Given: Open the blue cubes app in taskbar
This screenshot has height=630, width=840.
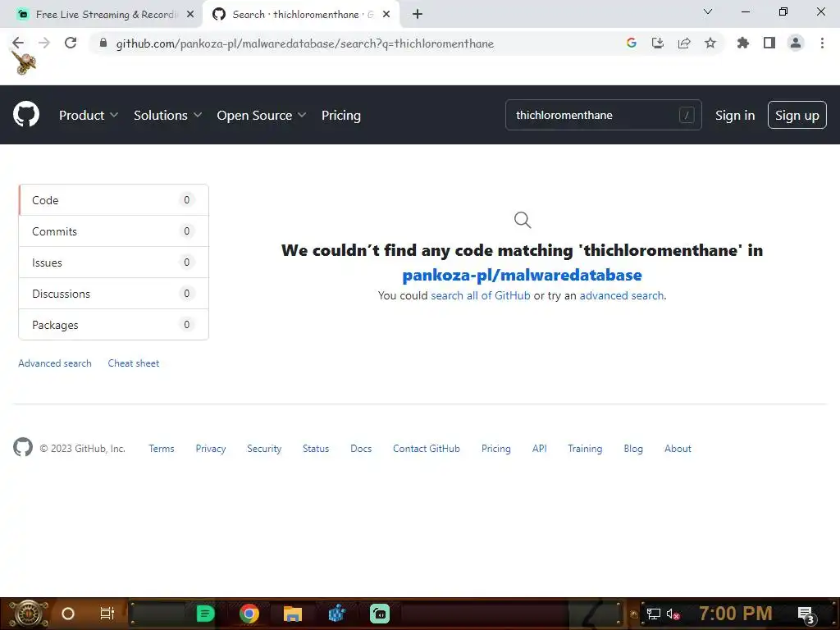Looking at the screenshot, I should [x=336, y=614].
